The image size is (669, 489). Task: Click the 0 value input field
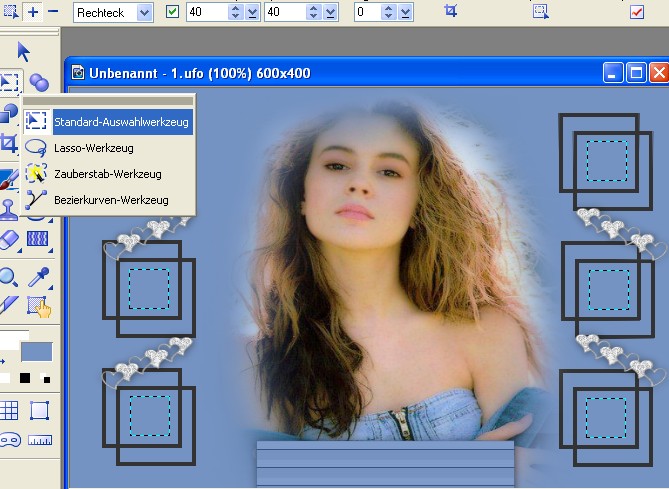(x=368, y=12)
